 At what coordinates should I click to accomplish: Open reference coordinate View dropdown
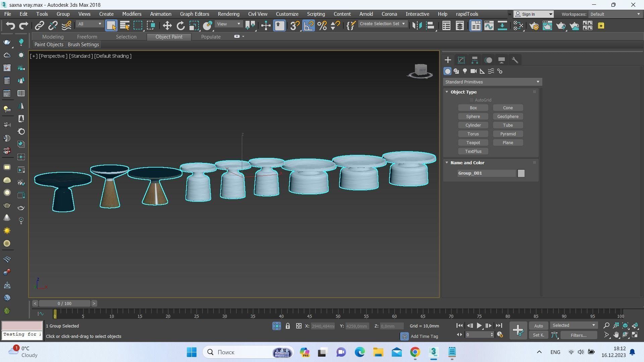(x=228, y=24)
